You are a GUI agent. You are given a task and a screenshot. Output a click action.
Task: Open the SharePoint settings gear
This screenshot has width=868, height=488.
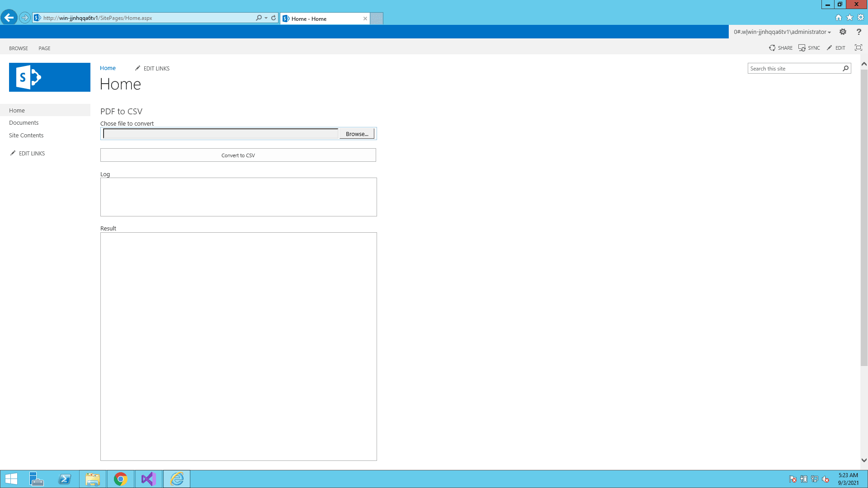tap(843, 32)
